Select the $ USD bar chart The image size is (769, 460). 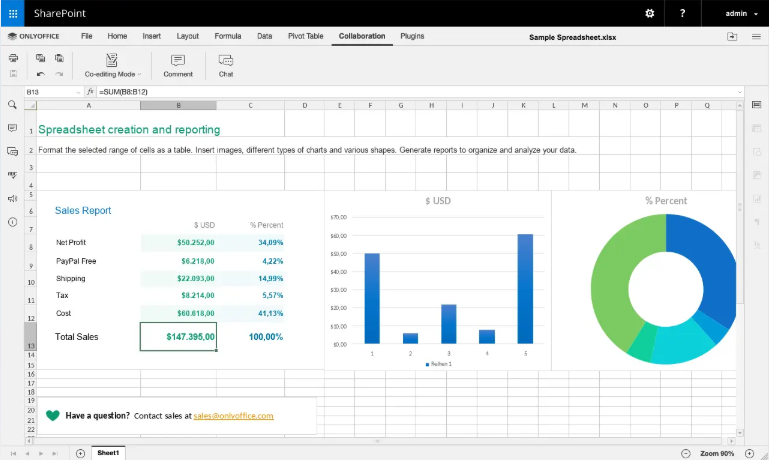[437, 282]
